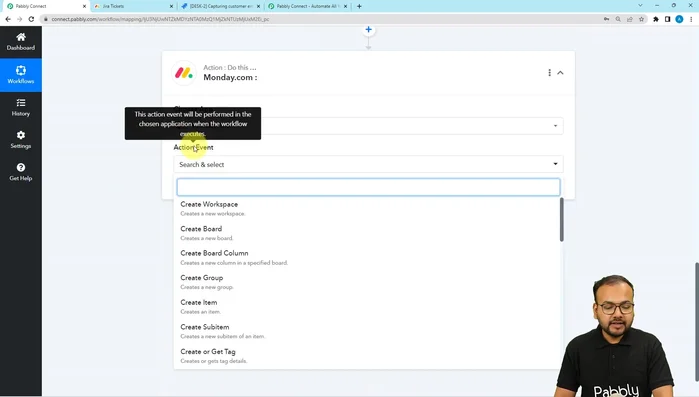Click 'Action : Do this ...' heading text
Screen dimensions: 699x397
230,67
